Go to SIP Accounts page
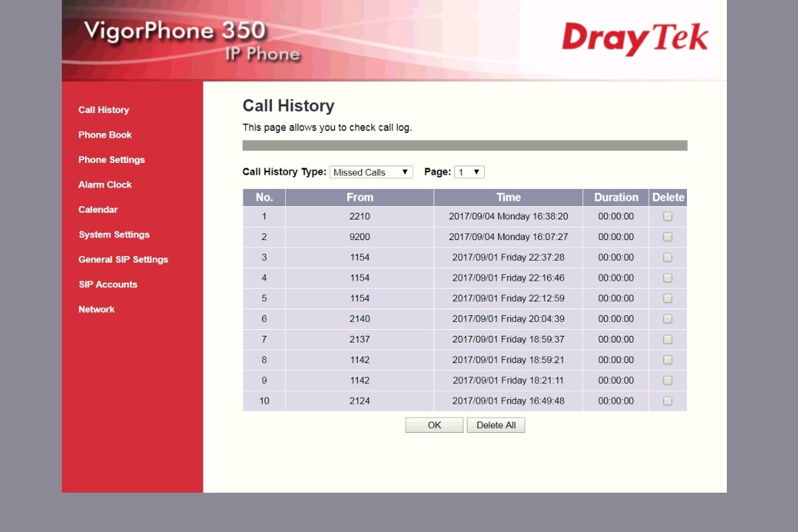 click(108, 284)
